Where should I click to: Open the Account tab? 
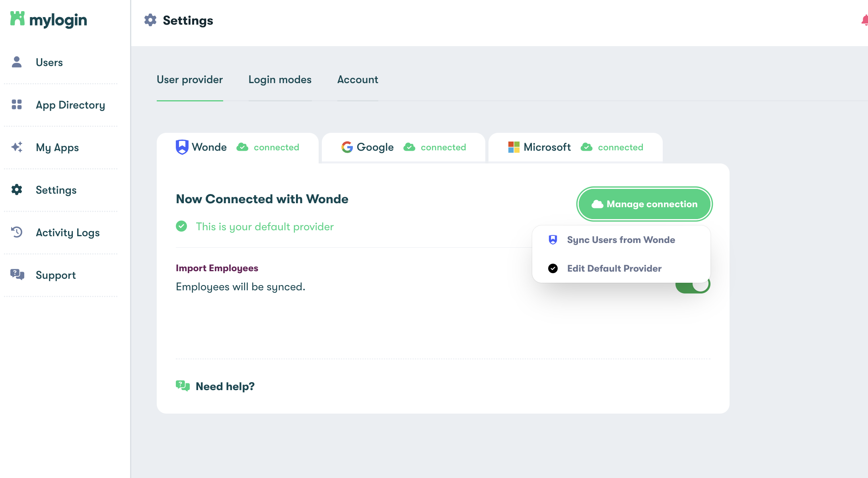pyautogui.click(x=358, y=80)
